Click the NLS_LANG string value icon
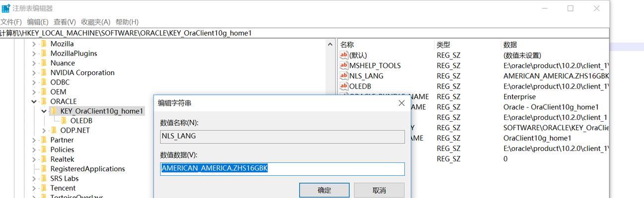This screenshot has width=644, height=198. pos(344,76)
